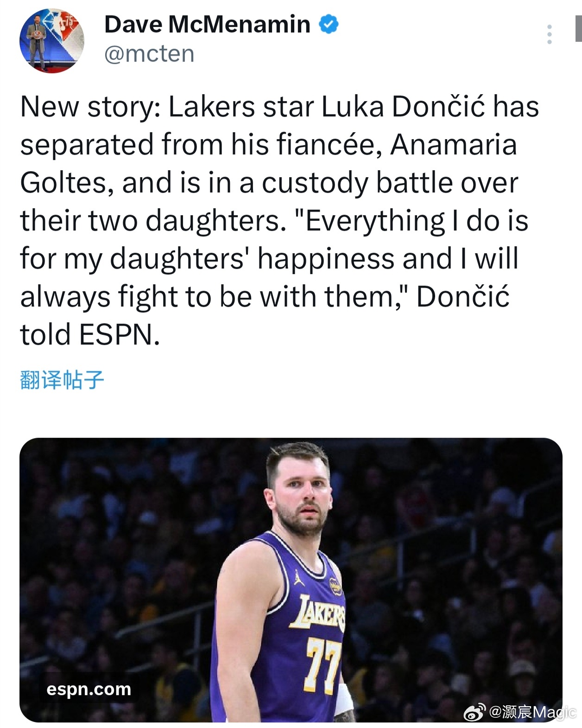Click the @灏宸Magic watermark text
582x728 pixels.
click(532, 712)
